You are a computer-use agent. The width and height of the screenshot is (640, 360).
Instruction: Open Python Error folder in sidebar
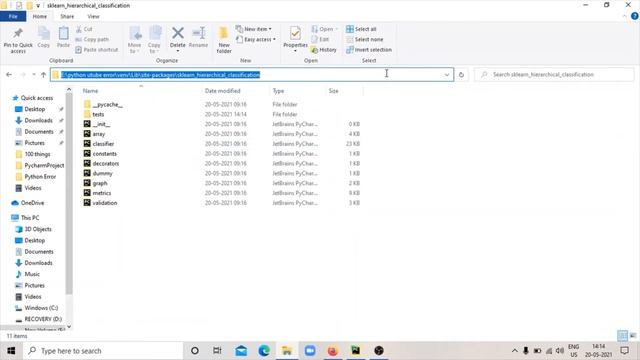pyautogui.click(x=40, y=177)
